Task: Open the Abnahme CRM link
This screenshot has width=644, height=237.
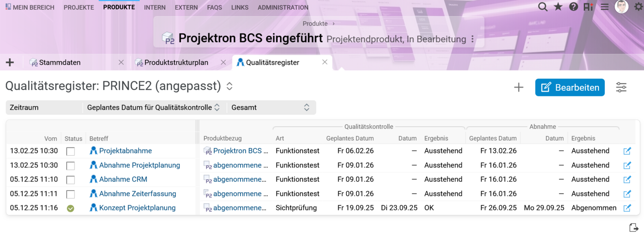Action: pyautogui.click(x=123, y=180)
